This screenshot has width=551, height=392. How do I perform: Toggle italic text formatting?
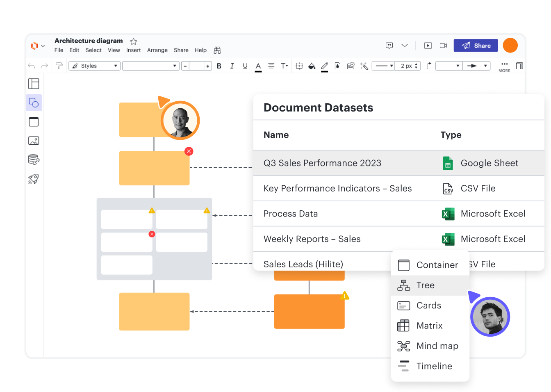(232, 66)
